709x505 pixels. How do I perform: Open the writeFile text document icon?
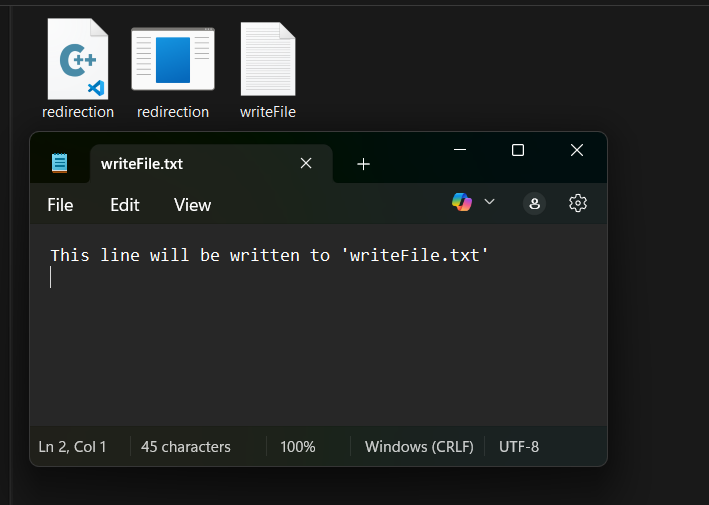(x=268, y=60)
